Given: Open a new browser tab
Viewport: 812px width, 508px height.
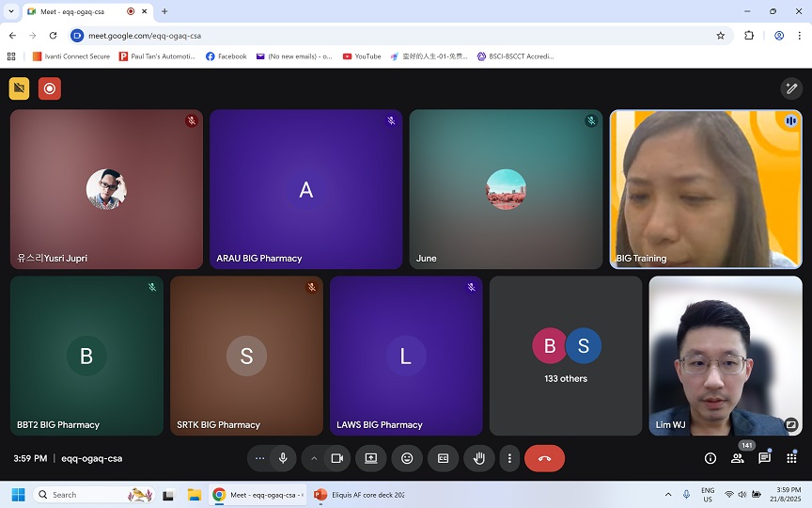Looking at the screenshot, I should (164, 11).
